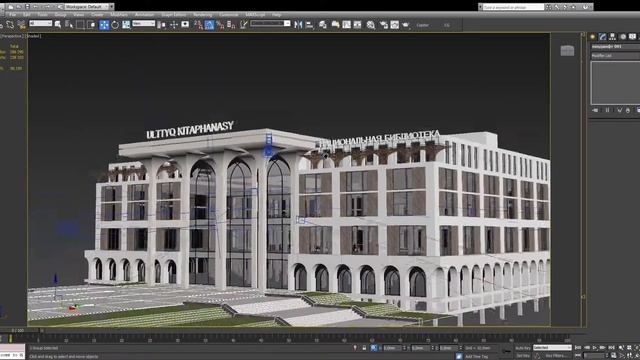The width and height of the screenshot is (640, 360).
Task: Choose Rectangular Selection Region tool
Action: (x=80, y=25)
